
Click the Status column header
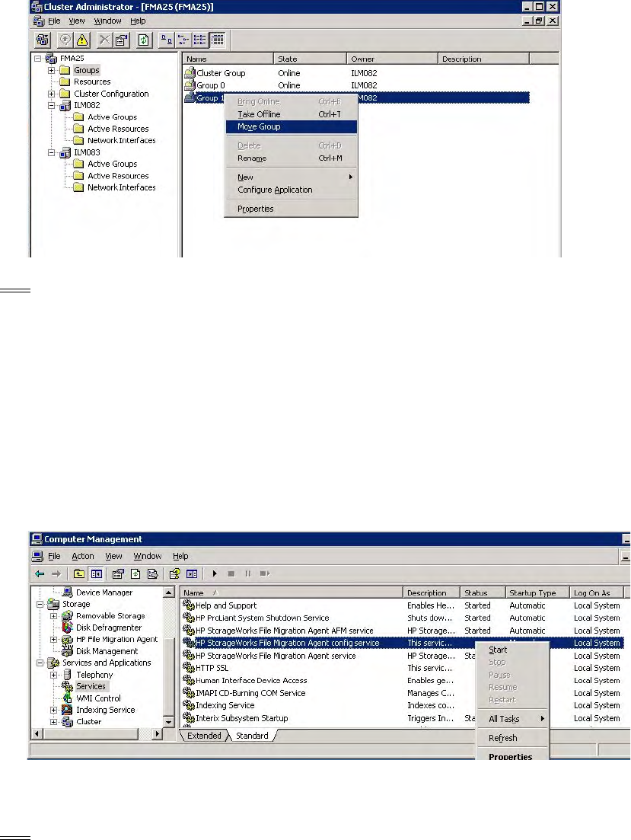point(483,592)
